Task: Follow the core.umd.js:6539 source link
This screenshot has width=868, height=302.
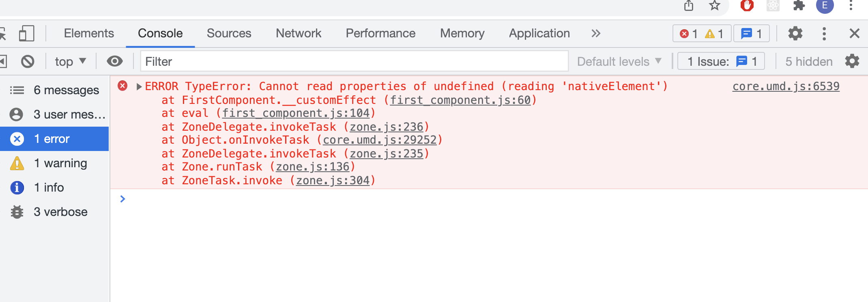Action: (x=785, y=86)
